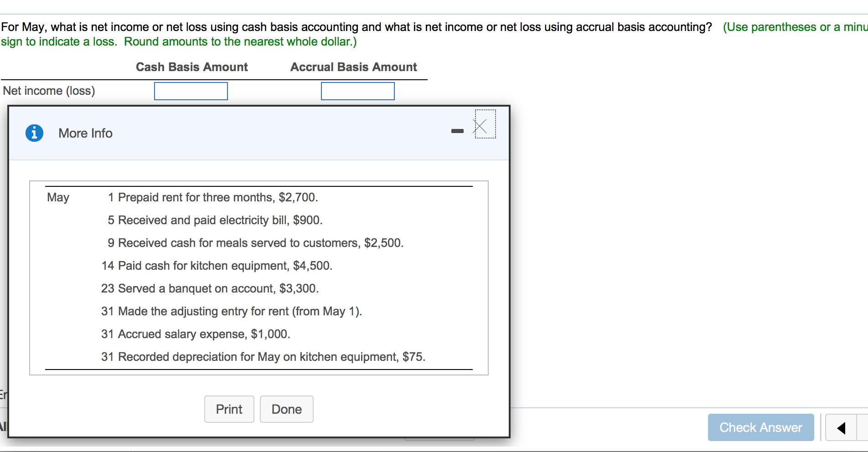Screen dimensions: 868x452
Task: Click the Done button to dismiss the popup
Action: (286, 409)
